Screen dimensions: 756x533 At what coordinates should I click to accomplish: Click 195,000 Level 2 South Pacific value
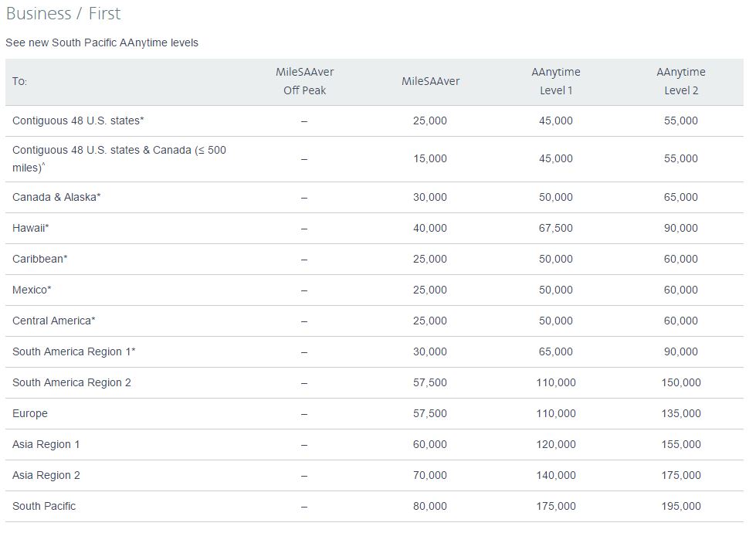coord(681,506)
